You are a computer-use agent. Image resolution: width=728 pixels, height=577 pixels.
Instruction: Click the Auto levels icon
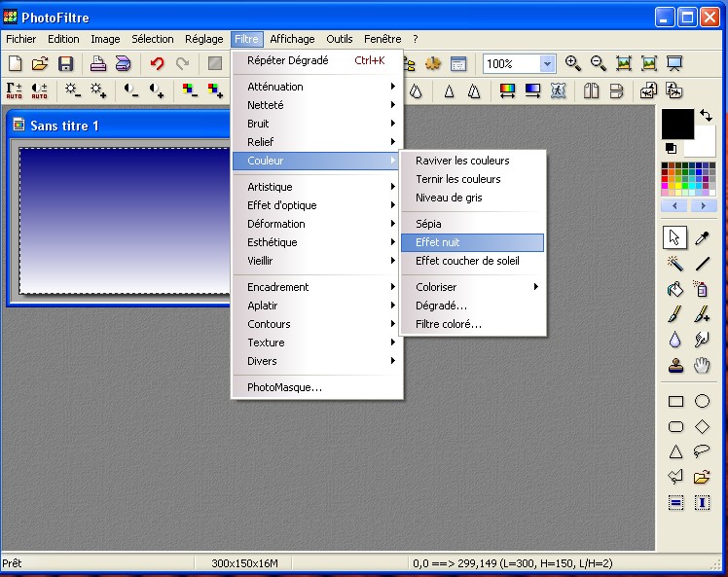(x=14, y=90)
